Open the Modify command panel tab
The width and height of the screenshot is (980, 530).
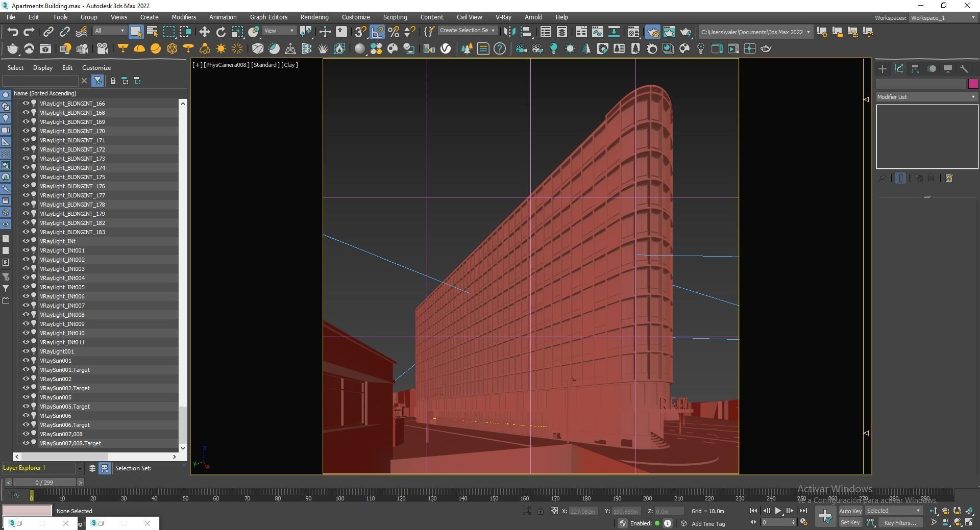point(899,68)
